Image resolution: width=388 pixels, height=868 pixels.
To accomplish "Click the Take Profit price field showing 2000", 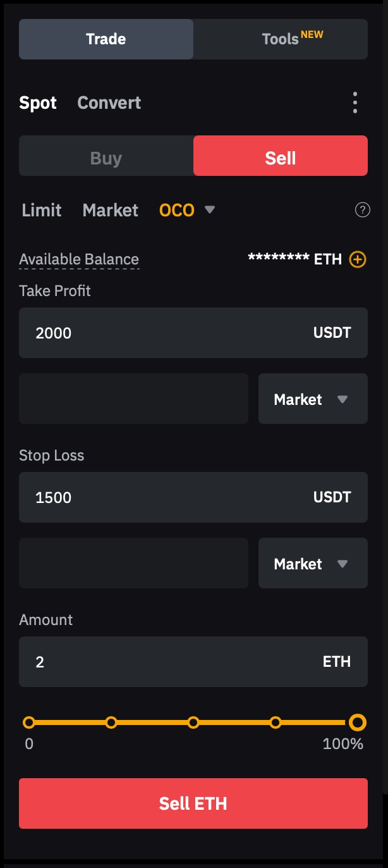I will coord(164,333).
